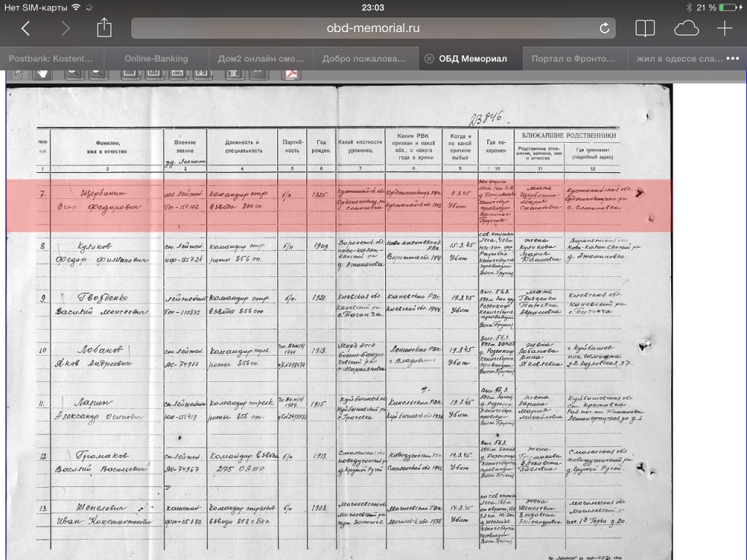Viewport: 747px width, 560px height.
Task: Click the Где проживают column header
Action: (x=592, y=153)
